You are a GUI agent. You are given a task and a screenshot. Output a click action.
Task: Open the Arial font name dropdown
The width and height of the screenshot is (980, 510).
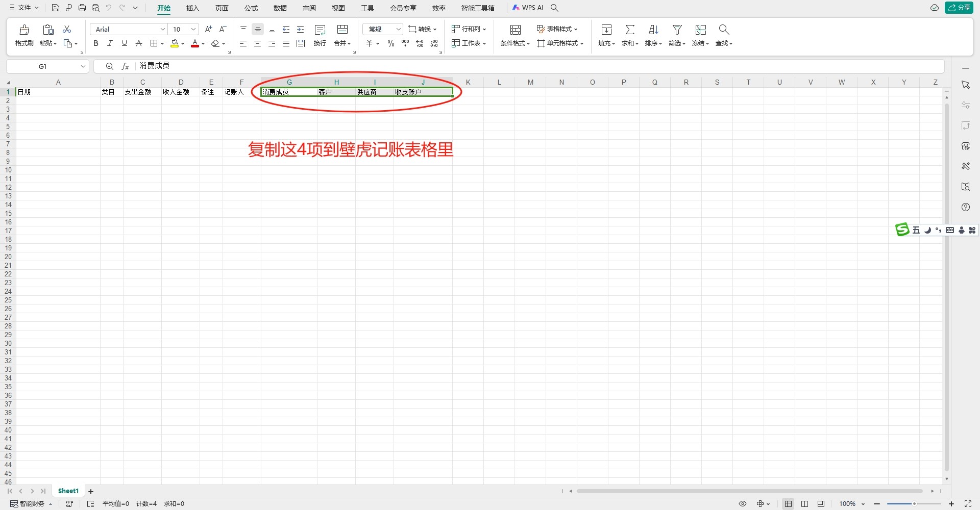[x=162, y=29]
